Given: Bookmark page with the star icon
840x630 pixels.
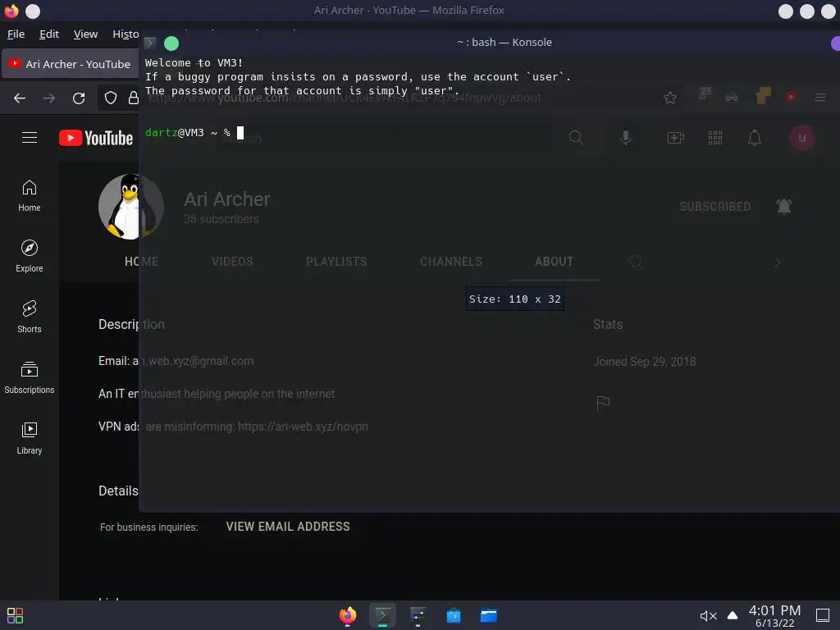Looking at the screenshot, I should tap(669, 98).
